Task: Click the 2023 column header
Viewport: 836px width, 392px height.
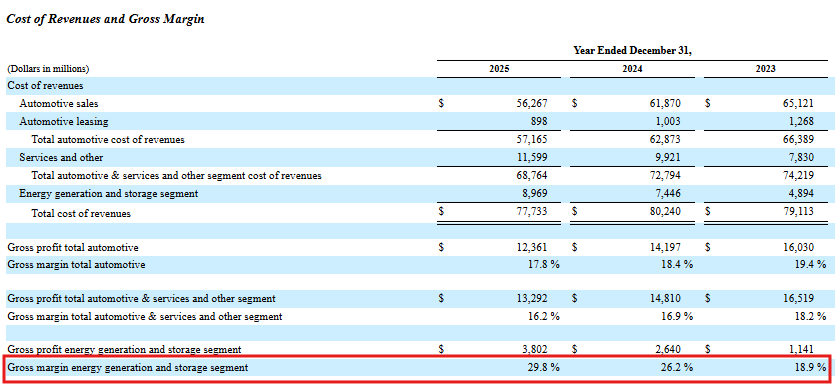Action: 766,69
